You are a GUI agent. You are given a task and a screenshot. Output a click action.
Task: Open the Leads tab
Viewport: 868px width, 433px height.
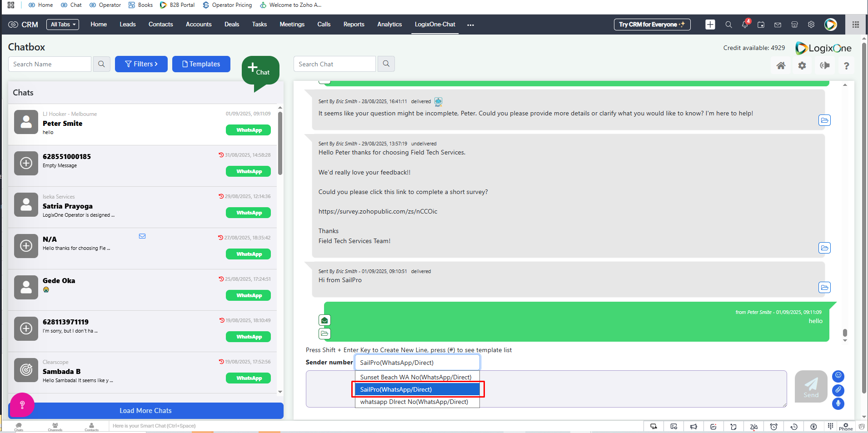(x=128, y=25)
